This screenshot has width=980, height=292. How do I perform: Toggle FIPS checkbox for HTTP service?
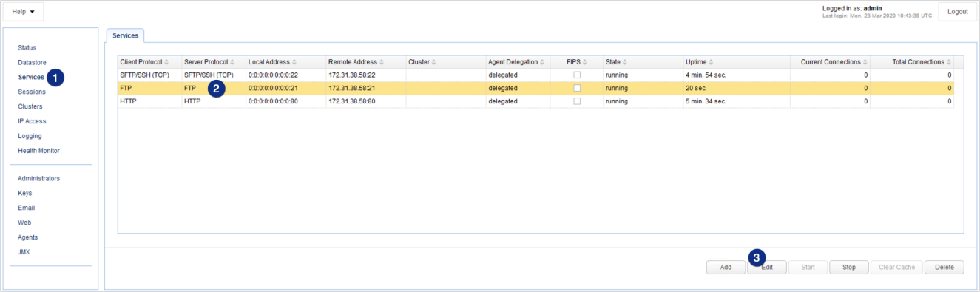point(577,101)
